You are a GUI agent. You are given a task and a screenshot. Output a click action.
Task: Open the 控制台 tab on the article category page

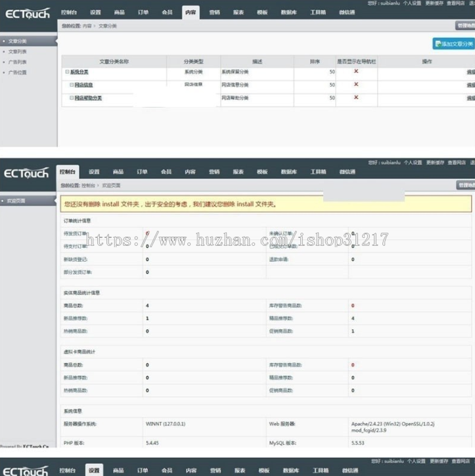click(x=69, y=12)
